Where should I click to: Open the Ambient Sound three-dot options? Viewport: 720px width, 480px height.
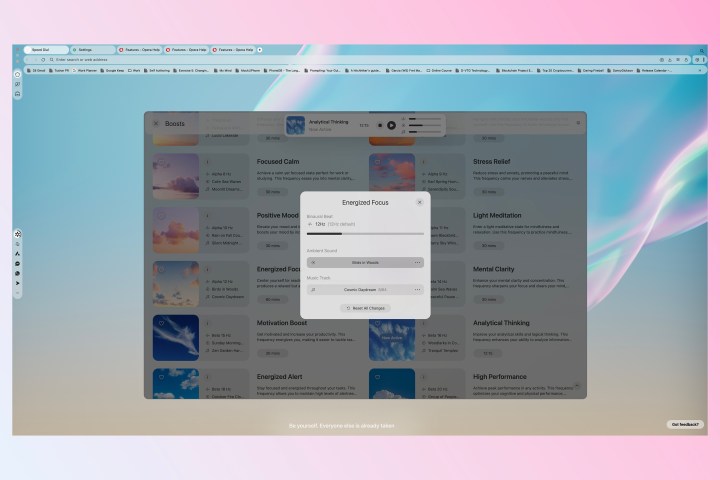pyautogui.click(x=417, y=262)
